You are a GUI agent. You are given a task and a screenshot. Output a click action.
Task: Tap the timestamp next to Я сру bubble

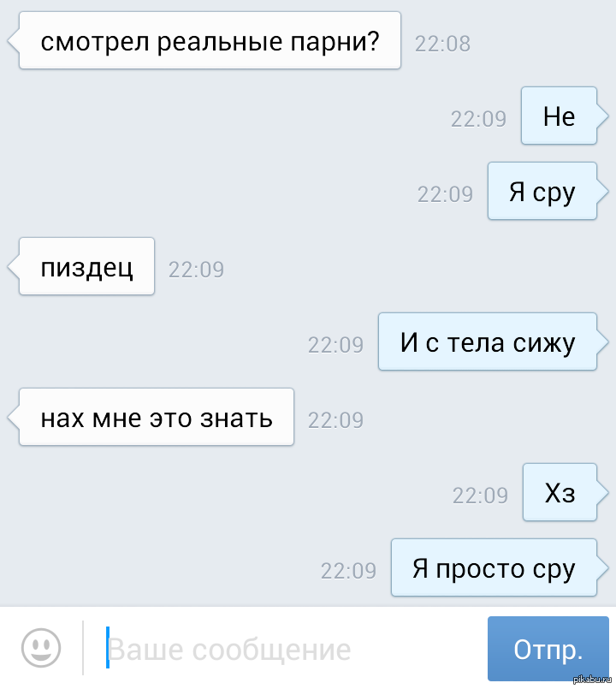[x=445, y=194]
